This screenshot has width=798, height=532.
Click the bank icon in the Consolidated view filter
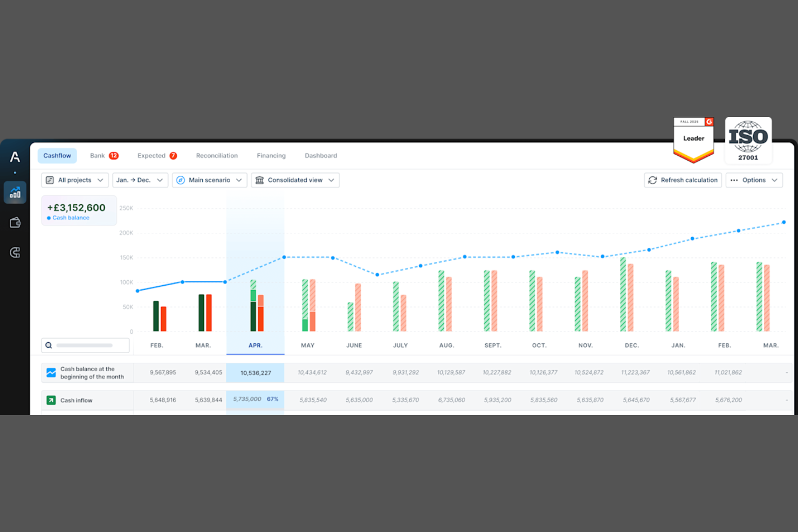click(x=259, y=180)
